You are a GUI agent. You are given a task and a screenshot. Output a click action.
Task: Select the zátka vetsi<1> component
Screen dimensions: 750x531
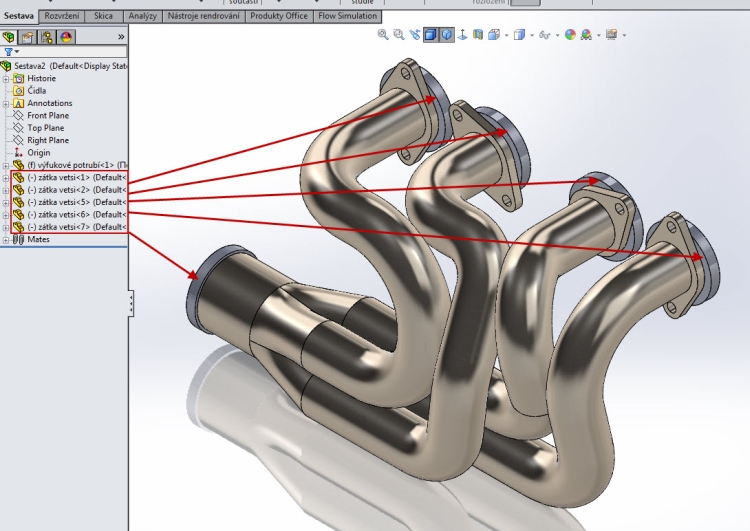77,177
